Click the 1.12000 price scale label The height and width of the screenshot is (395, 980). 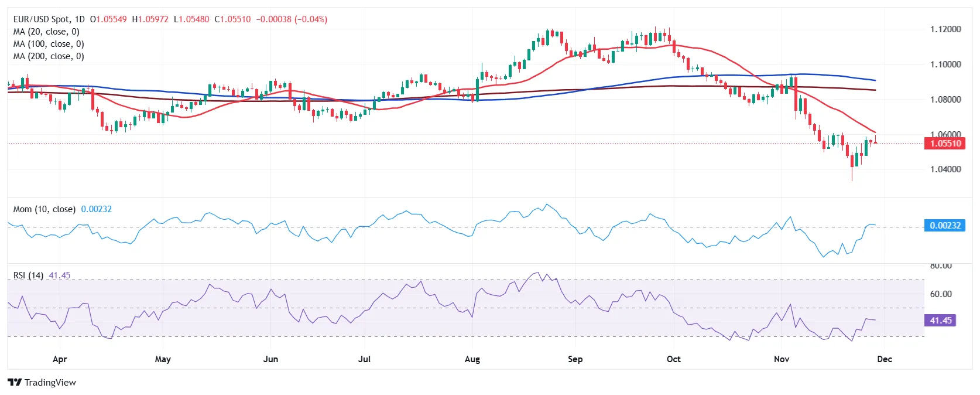[945, 29]
